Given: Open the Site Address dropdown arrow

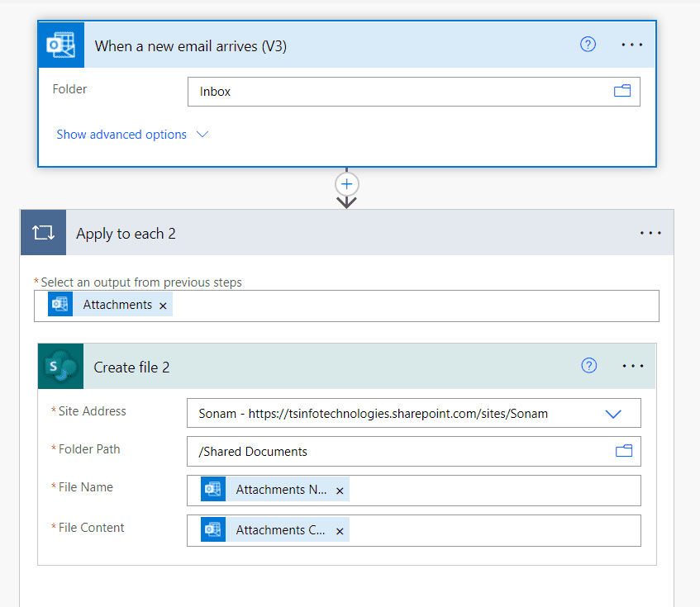Looking at the screenshot, I should pyautogui.click(x=613, y=414).
